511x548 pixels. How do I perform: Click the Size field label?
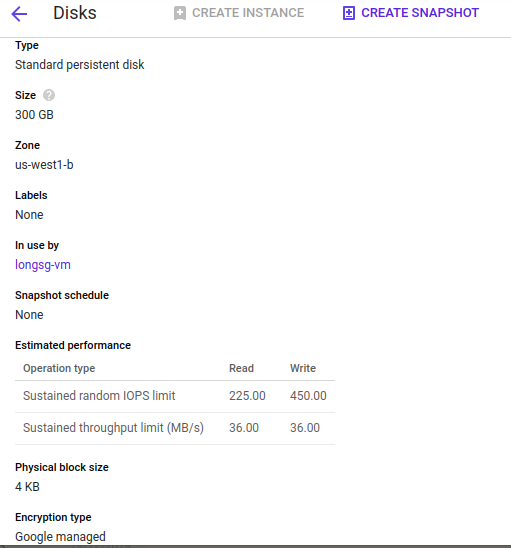[25, 95]
